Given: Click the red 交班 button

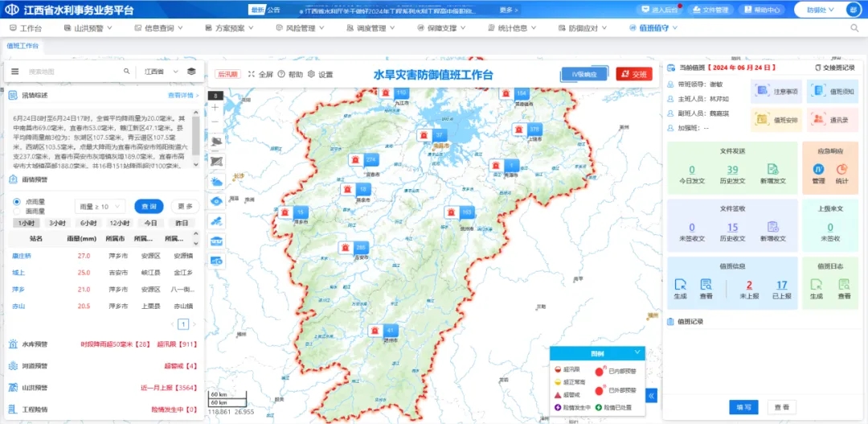Looking at the screenshot, I should (x=634, y=74).
